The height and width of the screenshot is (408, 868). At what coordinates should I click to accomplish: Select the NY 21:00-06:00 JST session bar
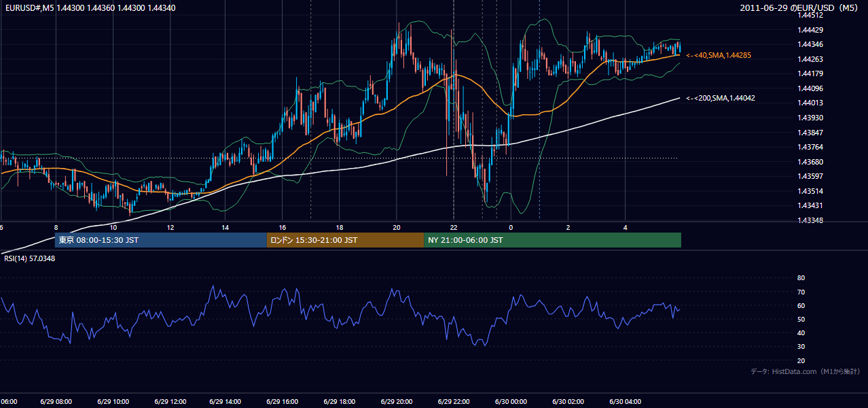(x=552, y=240)
